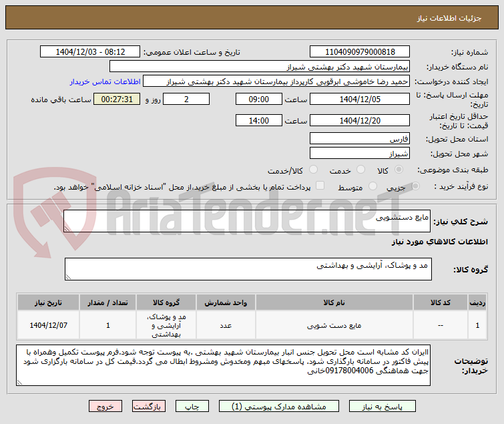Toggle اسناد خزانه اسلامی payment checkbox
The width and height of the screenshot is (504, 424).
point(320,186)
